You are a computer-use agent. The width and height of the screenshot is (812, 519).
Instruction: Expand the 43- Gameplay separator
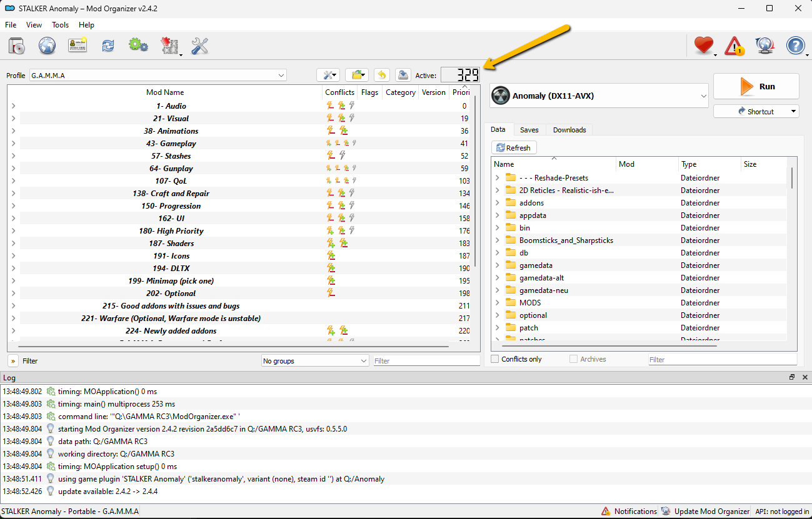(13, 144)
